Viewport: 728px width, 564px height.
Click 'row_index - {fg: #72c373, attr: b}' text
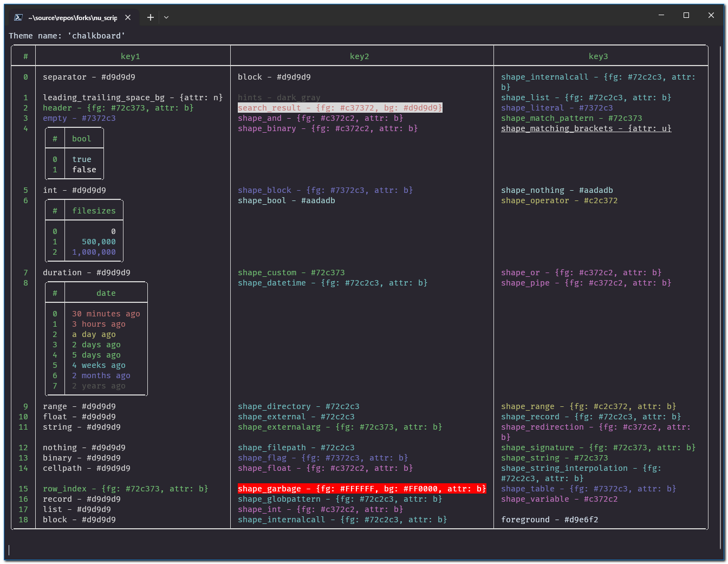pos(126,489)
